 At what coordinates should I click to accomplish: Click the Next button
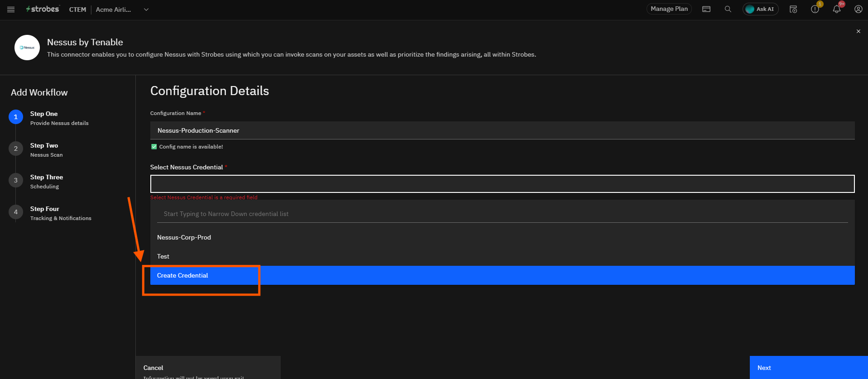pyautogui.click(x=809, y=368)
